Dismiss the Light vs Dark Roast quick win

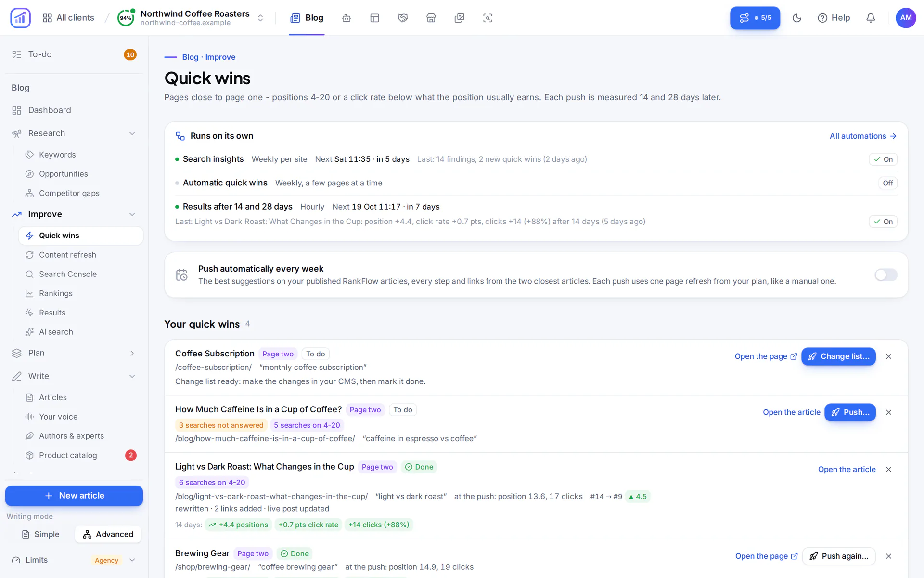[889, 469]
